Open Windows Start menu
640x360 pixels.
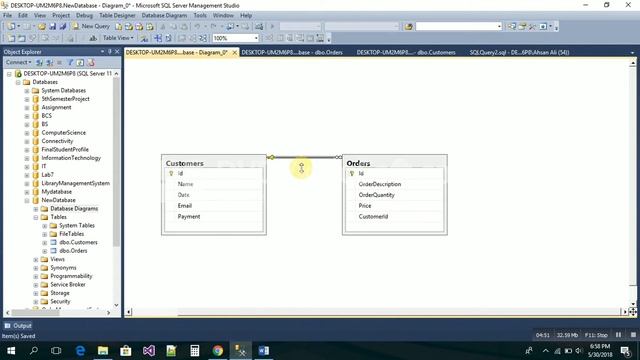11,351
